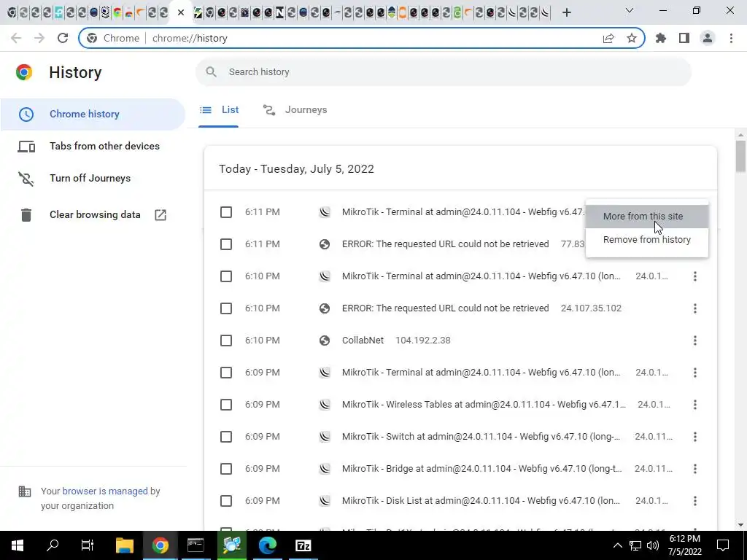Viewport: 747px width, 560px height.
Task: Open the Windows Start menu
Action: [x=18, y=545]
